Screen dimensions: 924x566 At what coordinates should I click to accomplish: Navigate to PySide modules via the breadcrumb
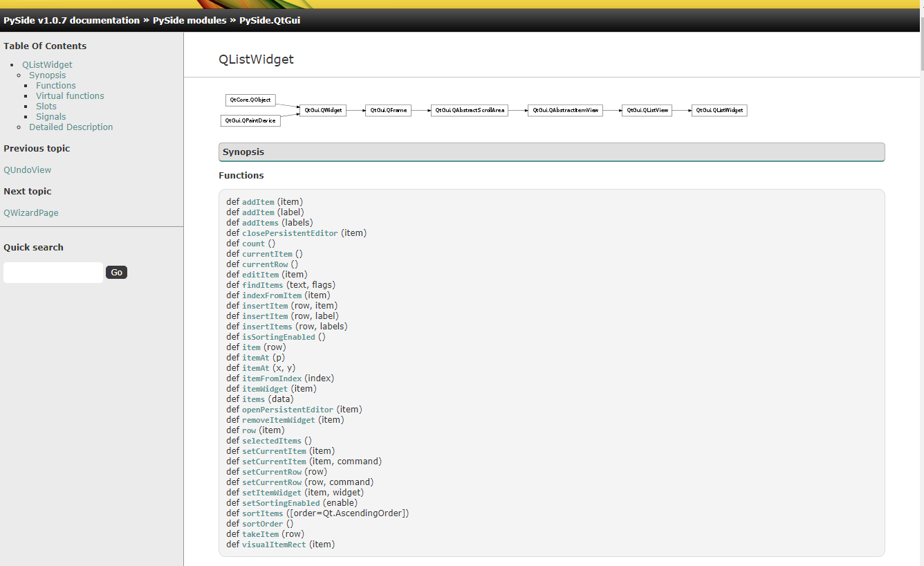pyautogui.click(x=190, y=20)
